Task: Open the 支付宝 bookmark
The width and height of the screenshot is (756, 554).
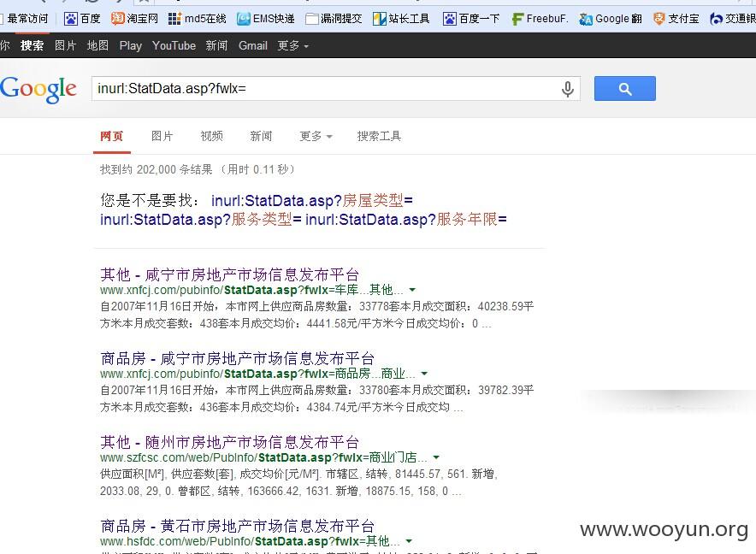Action: point(676,19)
